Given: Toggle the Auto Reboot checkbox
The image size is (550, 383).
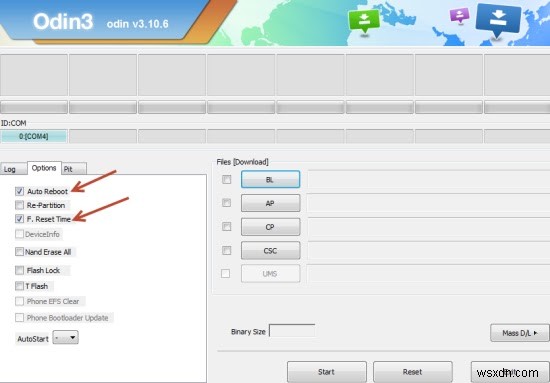Looking at the screenshot, I should [19, 191].
